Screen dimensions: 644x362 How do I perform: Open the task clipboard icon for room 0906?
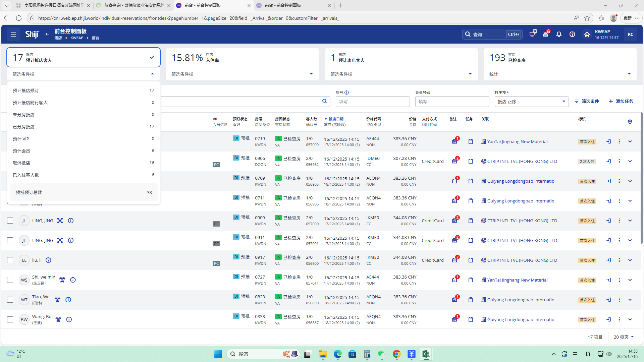471,161
